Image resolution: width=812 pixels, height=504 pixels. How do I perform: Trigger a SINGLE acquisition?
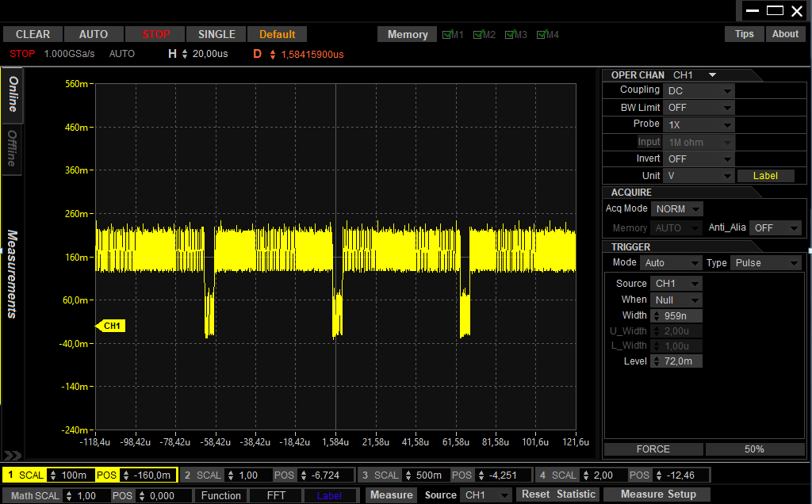[x=216, y=34]
